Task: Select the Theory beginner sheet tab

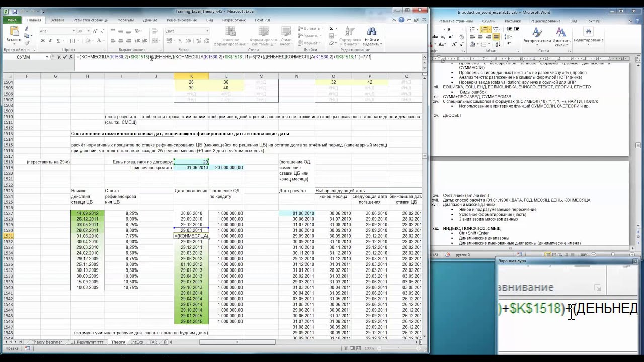Action: click(47, 342)
